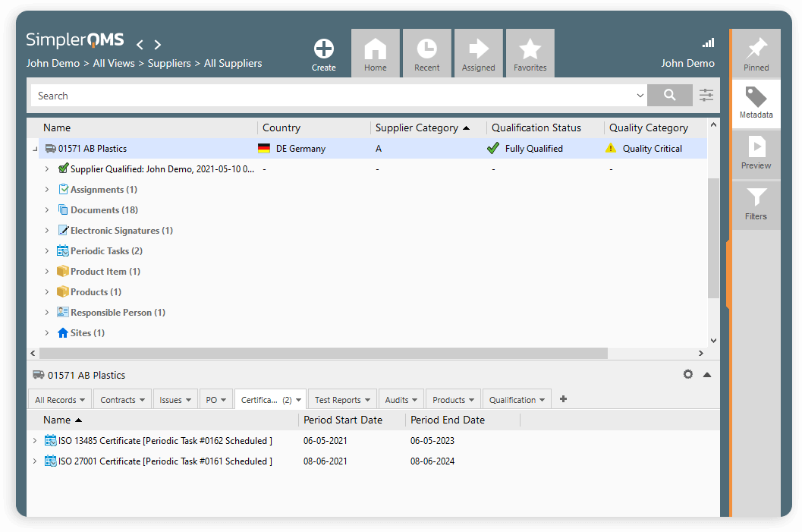The width and height of the screenshot is (802, 532).
Task: Navigate back with the left arrow
Action: point(140,45)
